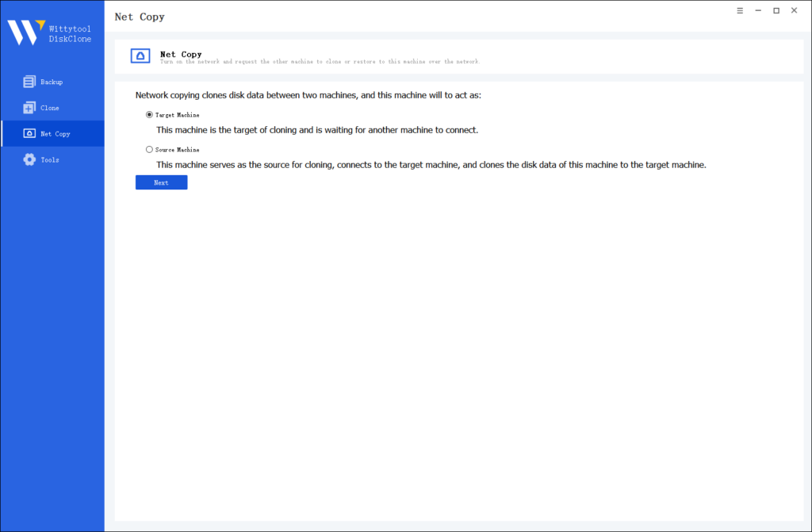812x532 pixels.
Task: Click the Wittytool DiskClone logo
Action: 49,33
